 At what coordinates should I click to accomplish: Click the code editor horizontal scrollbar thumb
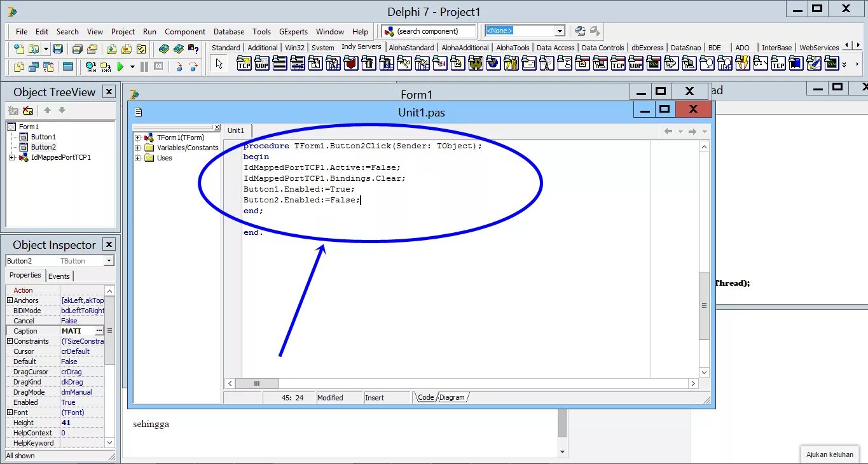click(257, 384)
